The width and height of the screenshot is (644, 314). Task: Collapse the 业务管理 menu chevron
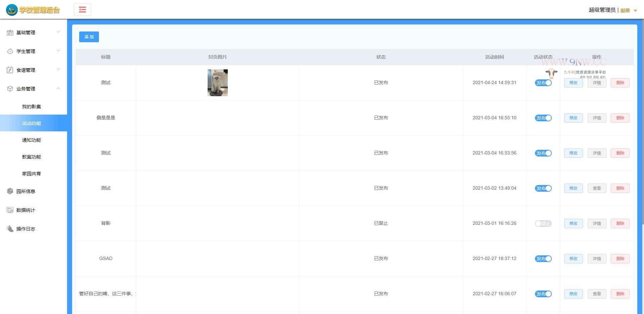(58, 88)
